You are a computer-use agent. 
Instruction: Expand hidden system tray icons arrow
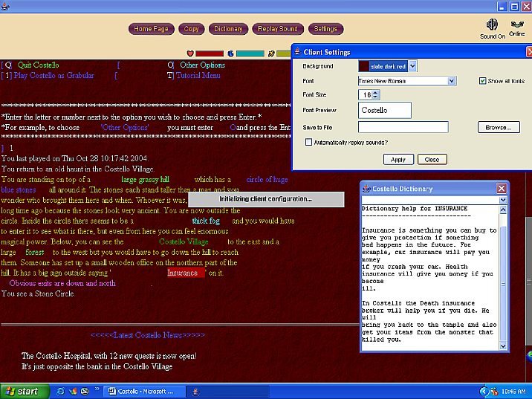pyautogui.click(x=484, y=392)
